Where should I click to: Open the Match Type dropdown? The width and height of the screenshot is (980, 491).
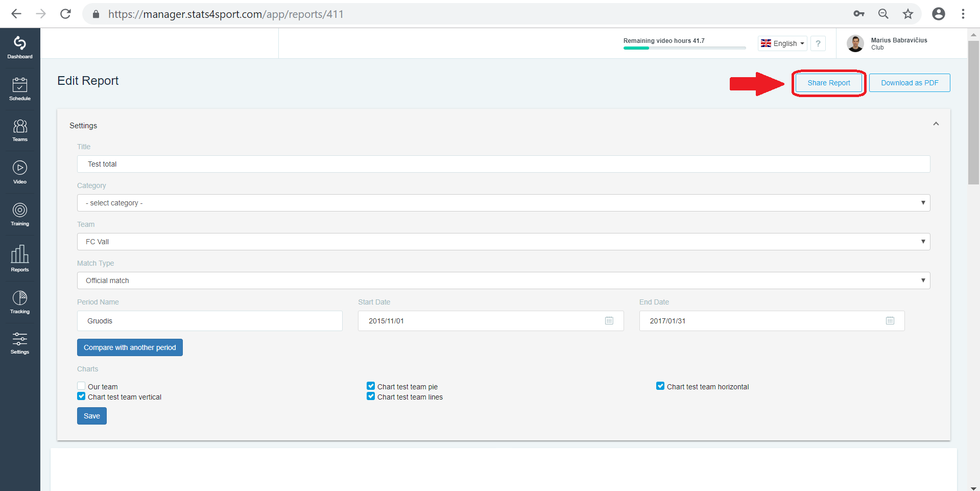click(504, 280)
